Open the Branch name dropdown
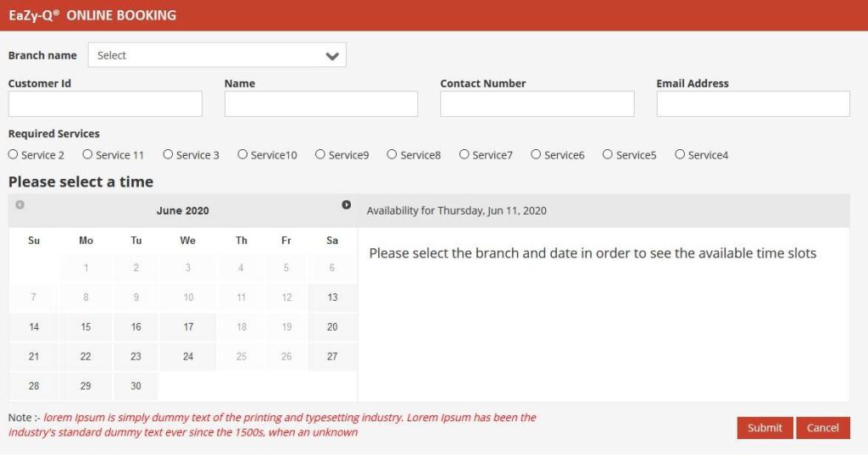Screen dimensions: 868x456 (217, 55)
